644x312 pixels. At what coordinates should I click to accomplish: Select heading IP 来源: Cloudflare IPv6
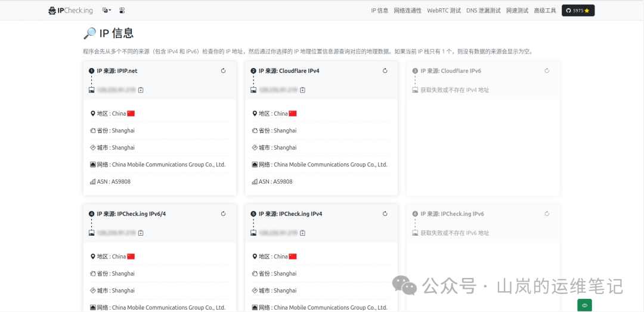click(451, 71)
